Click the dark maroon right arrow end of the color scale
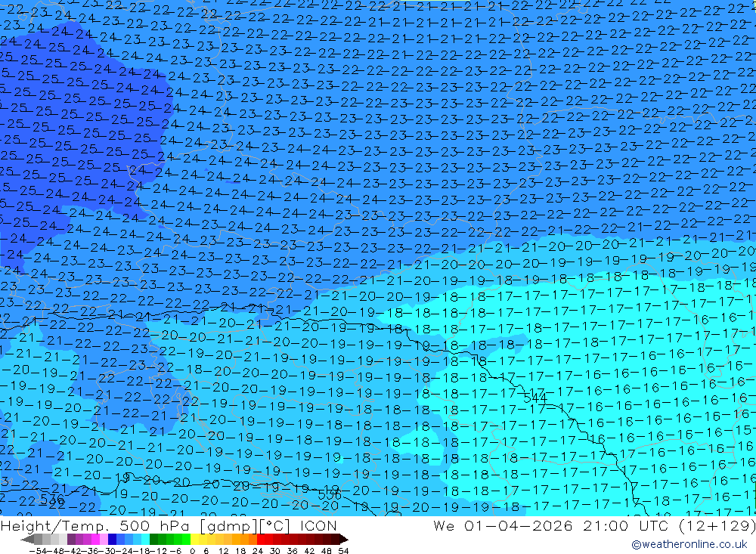Viewport: 756px width, 554px height. [344, 540]
